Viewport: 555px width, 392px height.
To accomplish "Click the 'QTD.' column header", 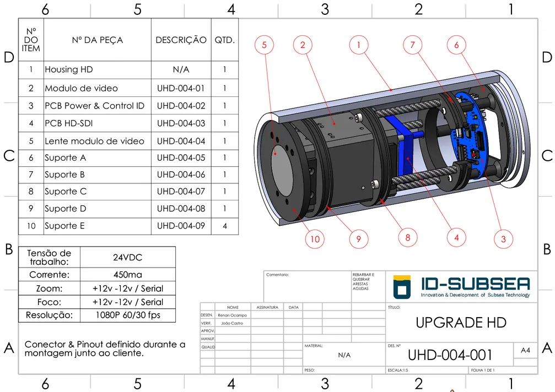I will pyautogui.click(x=225, y=40).
